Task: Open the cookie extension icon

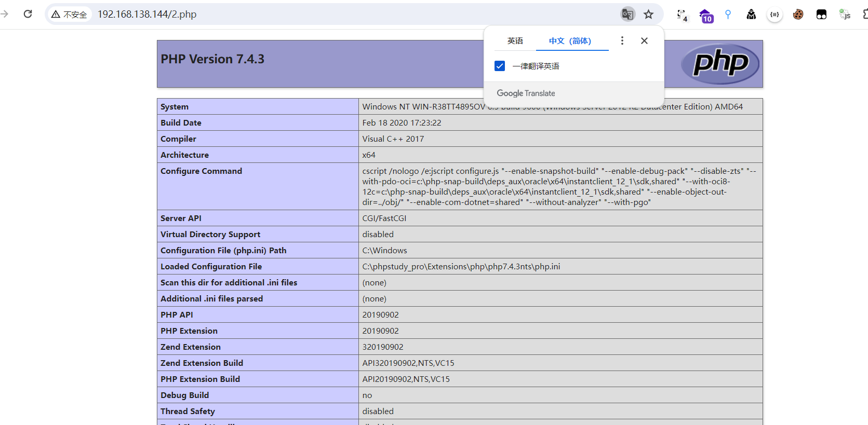Action: pyautogui.click(x=798, y=15)
